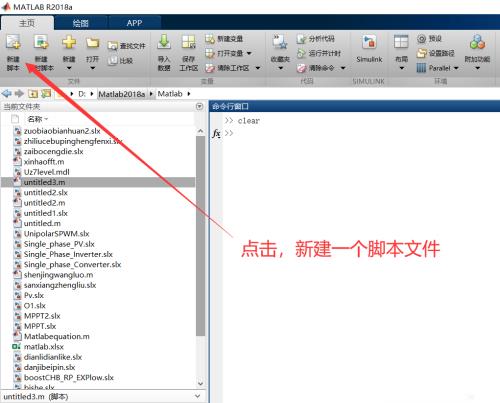
Task: Select shenjingwangluo.m
Action: pos(58,275)
